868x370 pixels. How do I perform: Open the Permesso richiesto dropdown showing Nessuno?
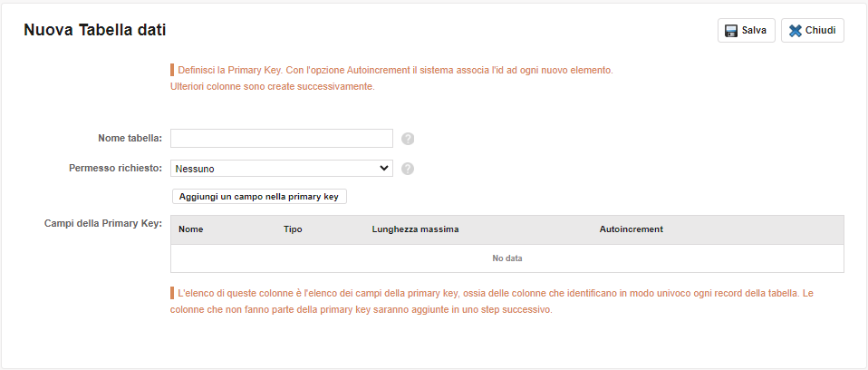(x=282, y=169)
